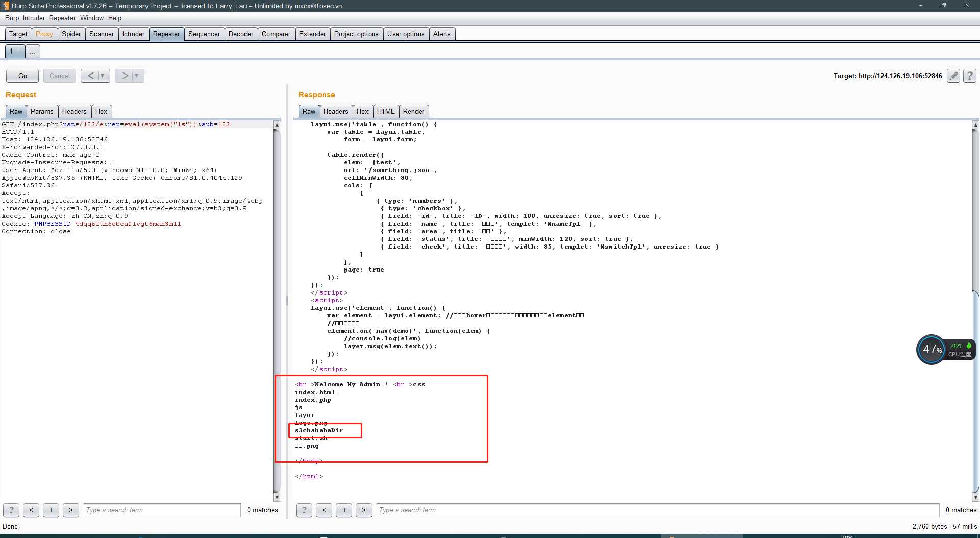Viewport: 980px width, 538px height.
Task: Select the request Hex tab
Action: (x=102, y=111)
